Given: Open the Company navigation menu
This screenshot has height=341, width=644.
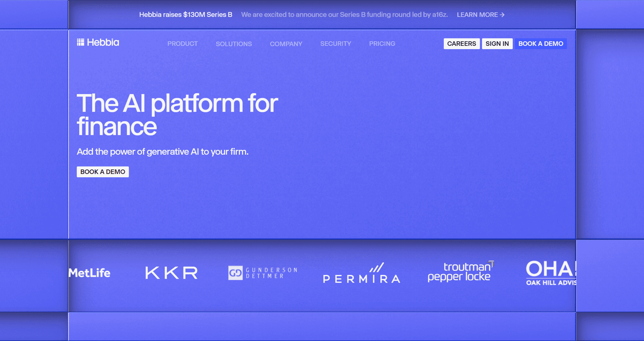Looking at the screenshot, I should coord(286,44).
